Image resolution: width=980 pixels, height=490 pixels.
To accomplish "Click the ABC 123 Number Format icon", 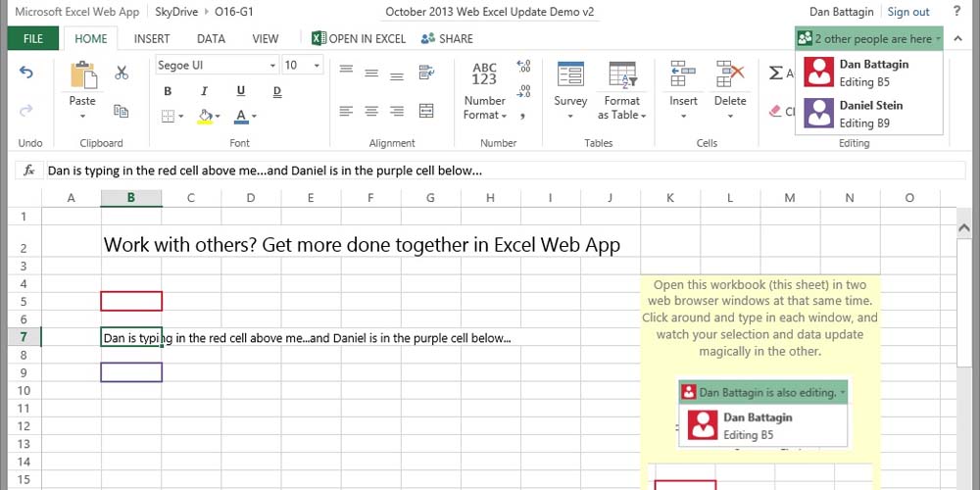I will pyautogui.click(x=484, y=73).
